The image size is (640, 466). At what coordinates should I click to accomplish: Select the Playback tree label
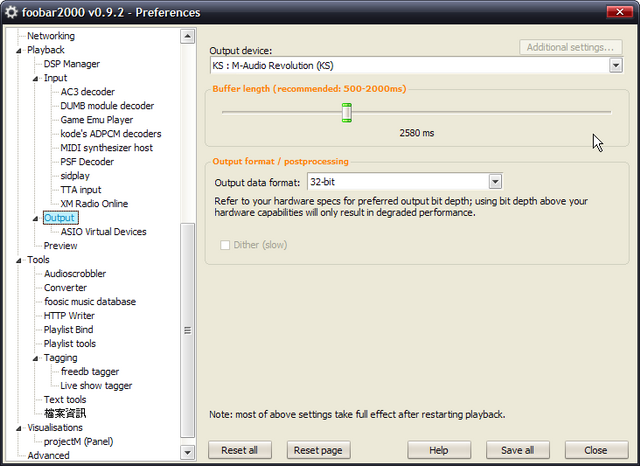[x=46, y=50]
